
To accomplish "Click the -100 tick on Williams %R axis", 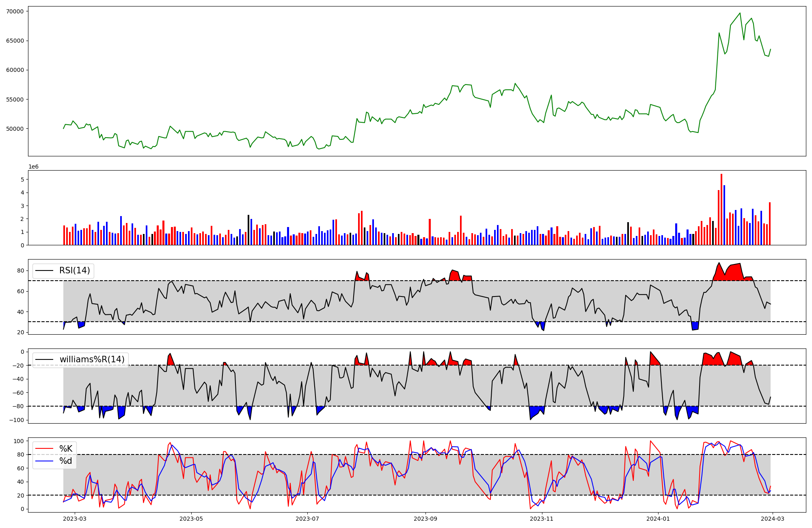I will coord(17,420).
